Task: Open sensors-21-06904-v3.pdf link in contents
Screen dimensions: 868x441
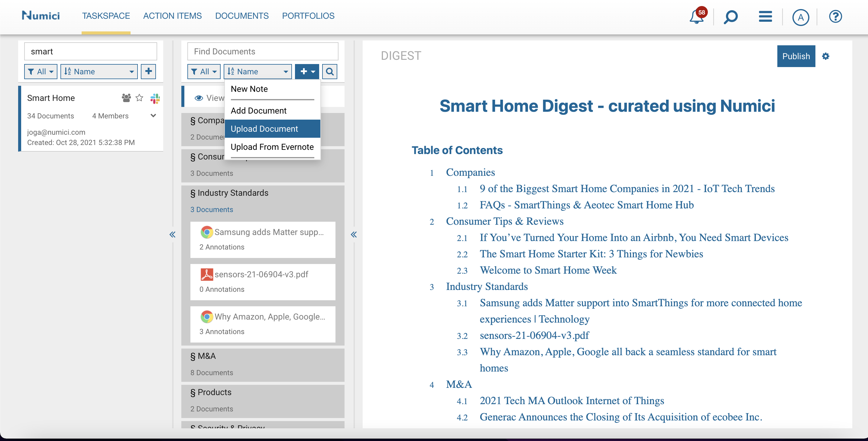Action: pyautogui.click(x=534, y=335)
